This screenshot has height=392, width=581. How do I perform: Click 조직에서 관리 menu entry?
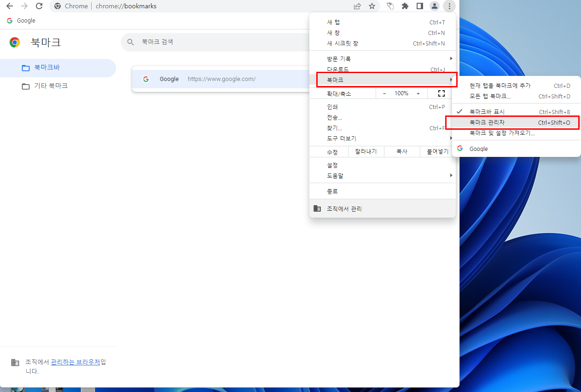click(x=383, y=208)
